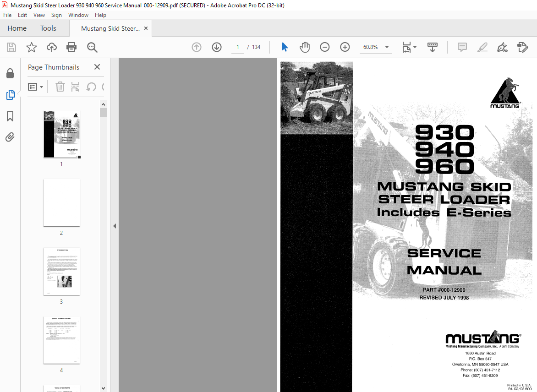This screenshot has height=392, width=537.
Task: Click the Save file icon
Action: tap(11, 47)
